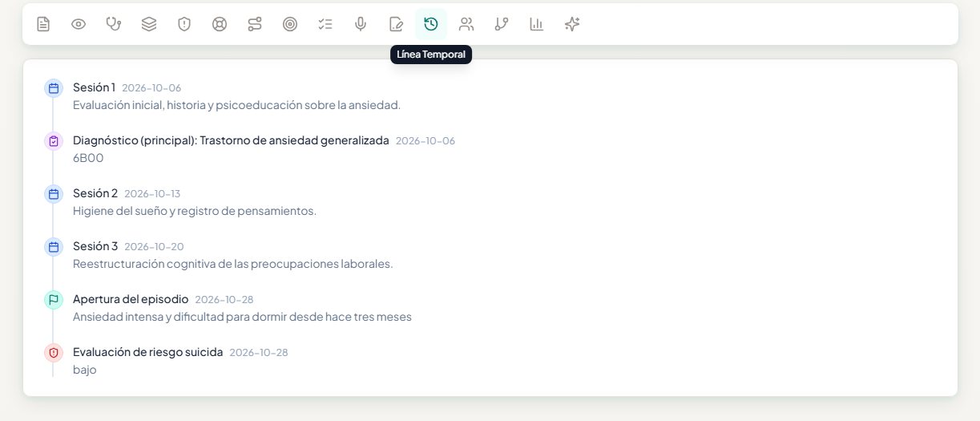Open the bar chart statistics tab
The height and width of the screenshot is (421, 980).
click(537, 24)
